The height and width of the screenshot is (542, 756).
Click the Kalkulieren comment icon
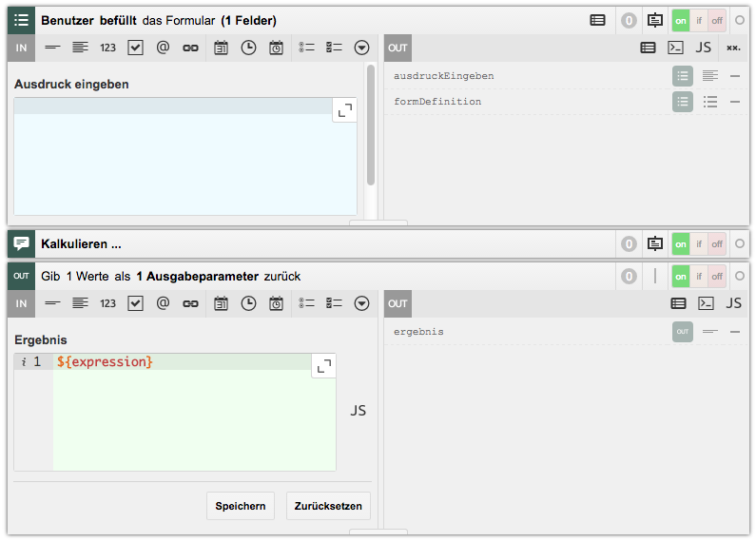click(21, 244)
